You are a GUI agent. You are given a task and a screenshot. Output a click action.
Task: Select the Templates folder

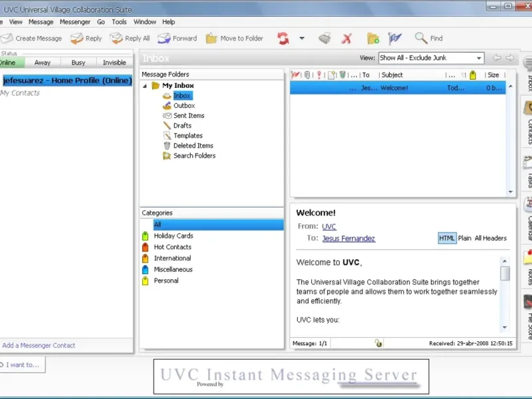188,136
